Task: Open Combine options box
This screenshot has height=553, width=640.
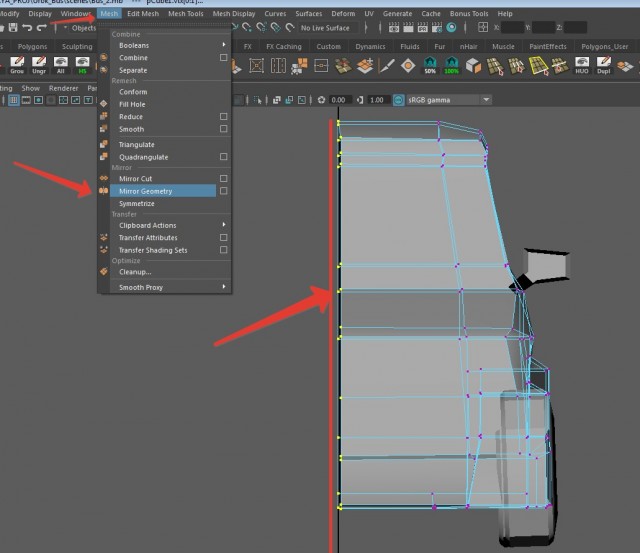Action: point(223,58)
